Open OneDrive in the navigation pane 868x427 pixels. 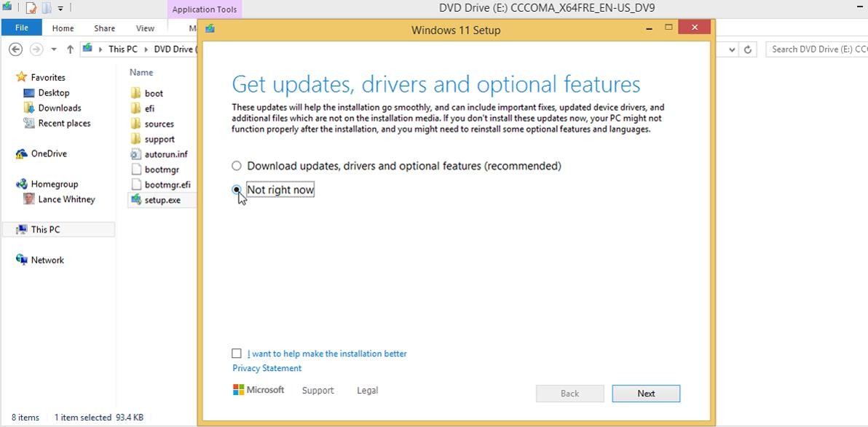(49, 153)
